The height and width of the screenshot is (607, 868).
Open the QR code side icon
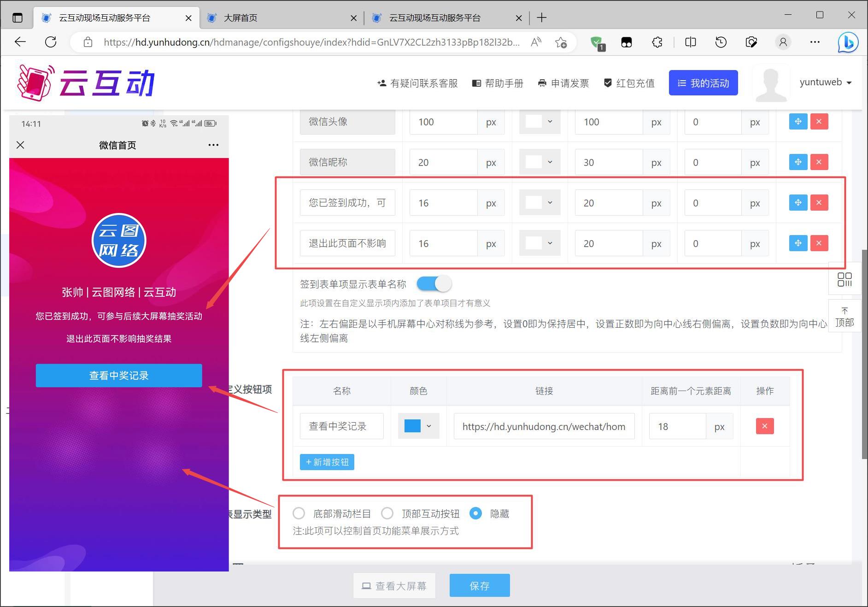(845, 279)
